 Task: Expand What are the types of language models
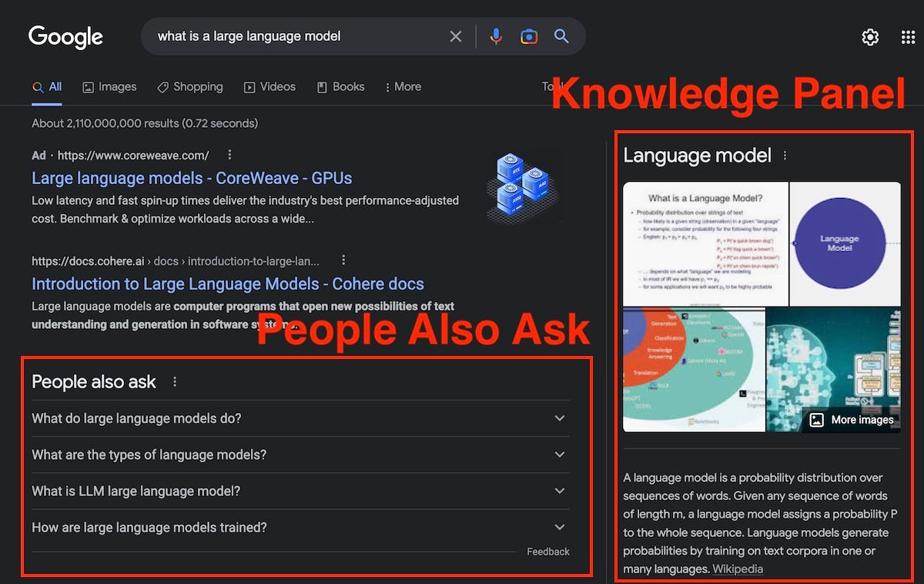click(x=300, y=455)
